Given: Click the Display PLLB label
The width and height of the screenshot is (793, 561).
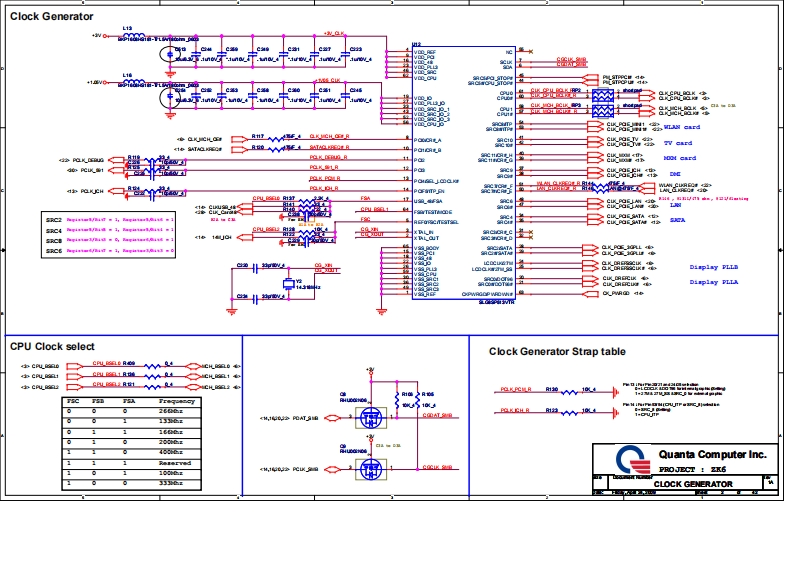Looking at the screenshot, I should tap(714, 268).
